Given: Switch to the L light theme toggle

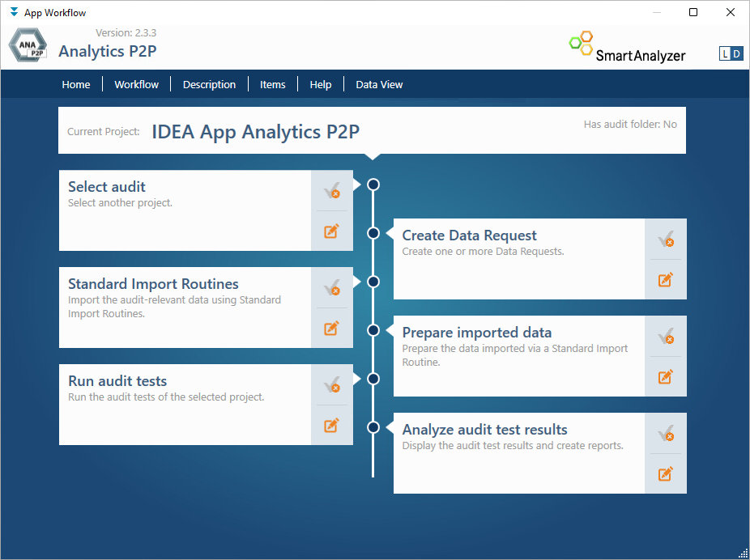Looking at the screenshot, I should [725, 54].
